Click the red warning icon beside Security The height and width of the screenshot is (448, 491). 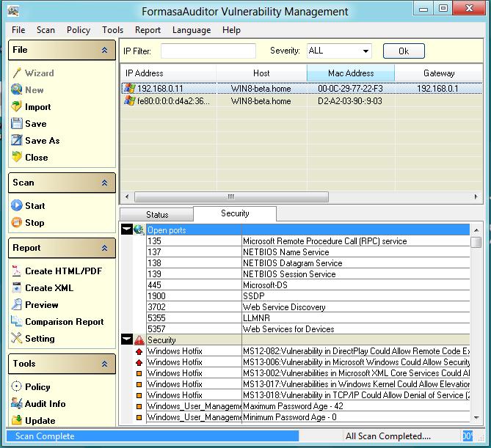click(139, 339)
